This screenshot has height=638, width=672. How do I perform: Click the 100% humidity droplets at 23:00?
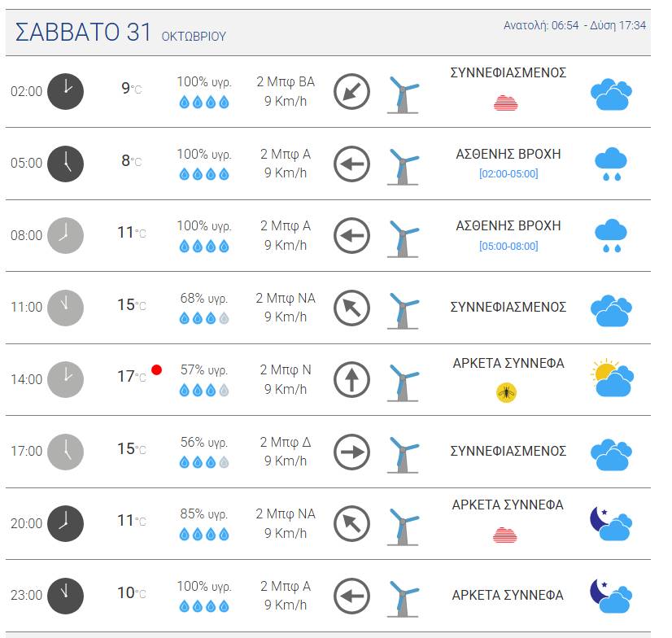click(x=204, y=605)
